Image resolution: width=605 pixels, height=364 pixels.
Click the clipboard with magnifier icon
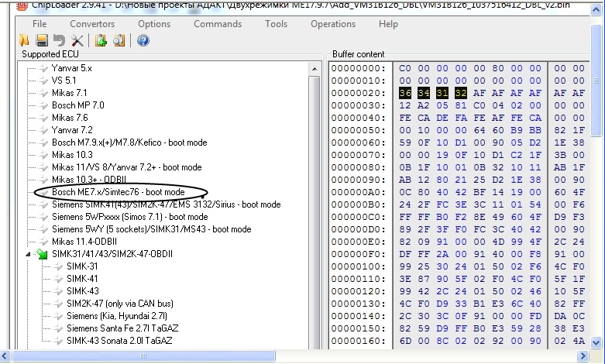(x=119, y=40)
